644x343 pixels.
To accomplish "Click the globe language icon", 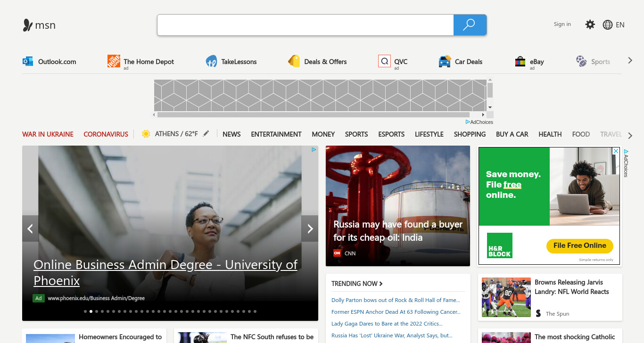I will (x=608, y=25).
